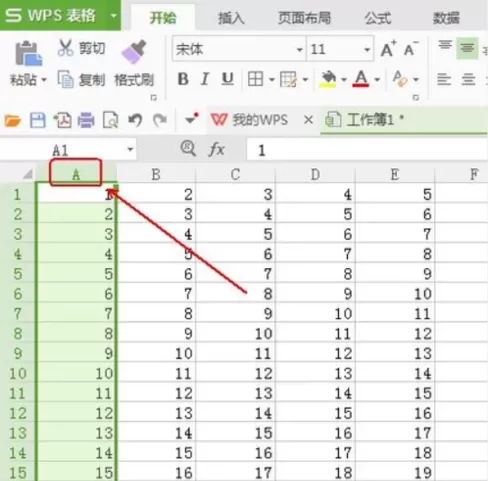The height and width of the screenshot is (481, 488).
Task: Increase font size with A+ icon
Action: [388, 49]
